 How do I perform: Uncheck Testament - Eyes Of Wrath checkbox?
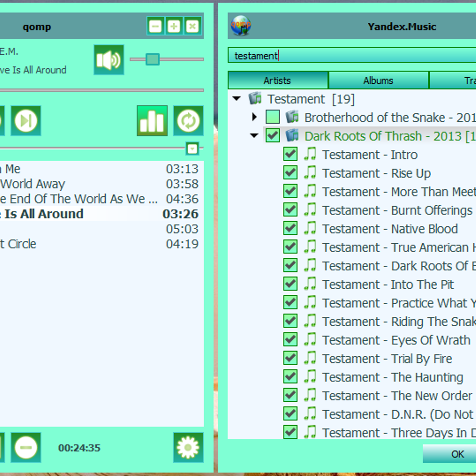pyautogui.click(x=290, y=339)
